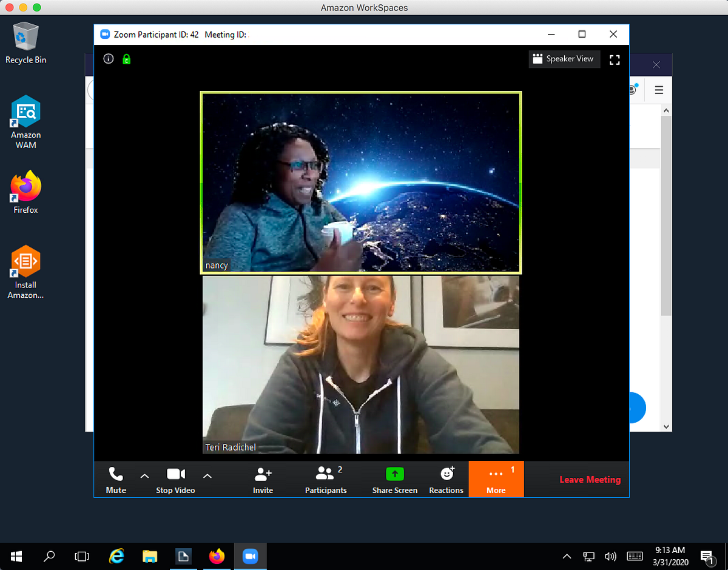Switch to Firefox from taskbar

pyautogui.click(x=217, y=556)
